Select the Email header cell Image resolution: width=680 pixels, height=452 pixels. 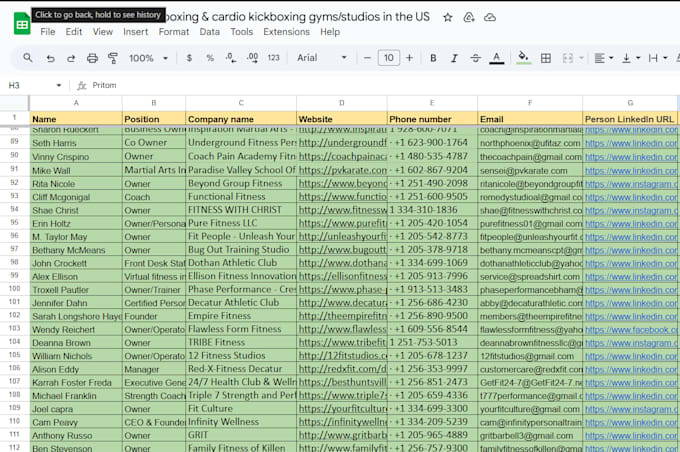(x=530, y=118)
